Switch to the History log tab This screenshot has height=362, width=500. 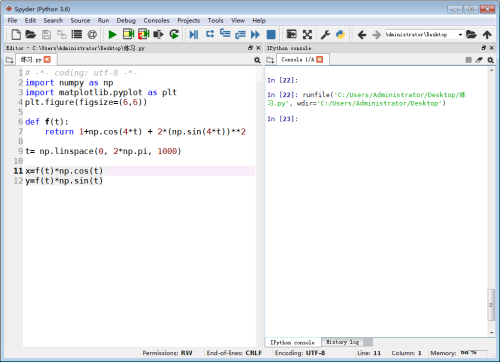pyautogui.click(x=342, y=342)
